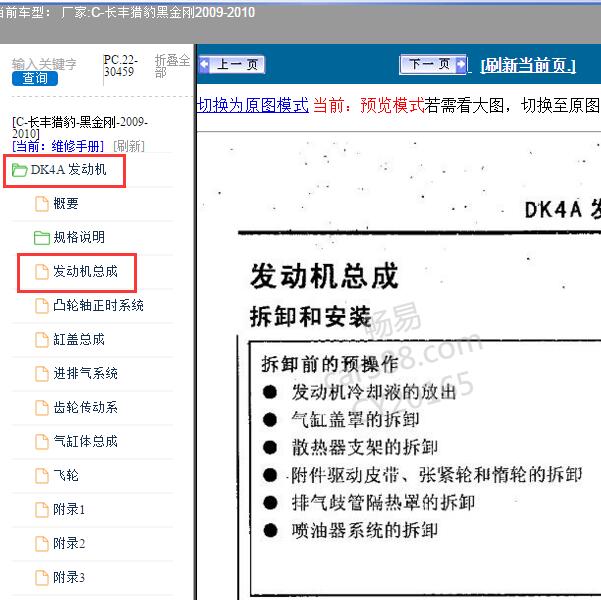
Task: Click the 气缸体总成 page icon
Action: tap(42, 441)
